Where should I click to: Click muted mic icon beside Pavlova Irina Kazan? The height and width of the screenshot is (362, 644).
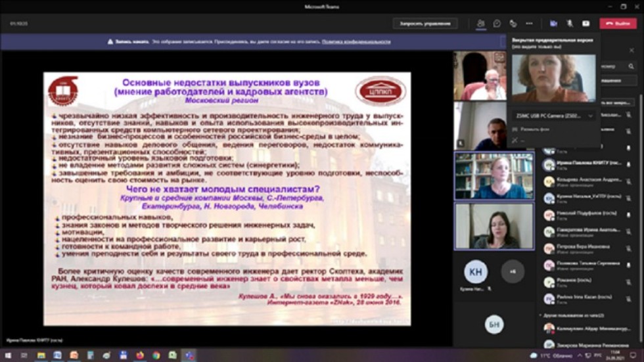629,298
